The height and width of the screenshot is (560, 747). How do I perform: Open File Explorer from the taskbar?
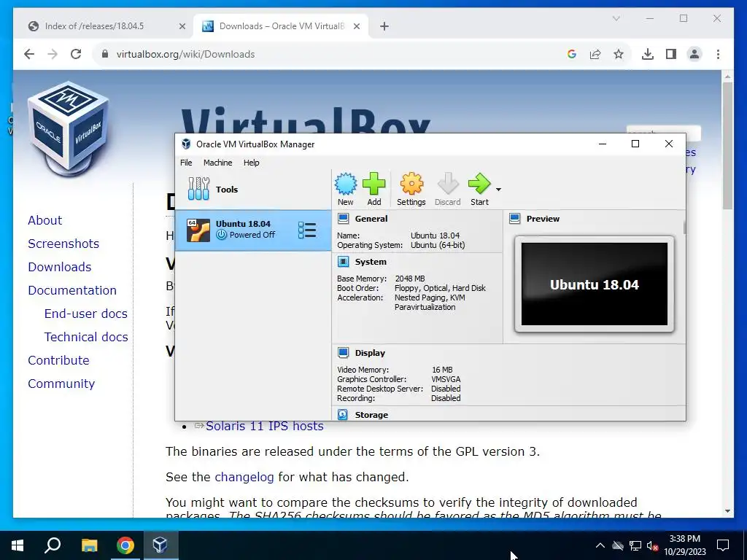89,545
